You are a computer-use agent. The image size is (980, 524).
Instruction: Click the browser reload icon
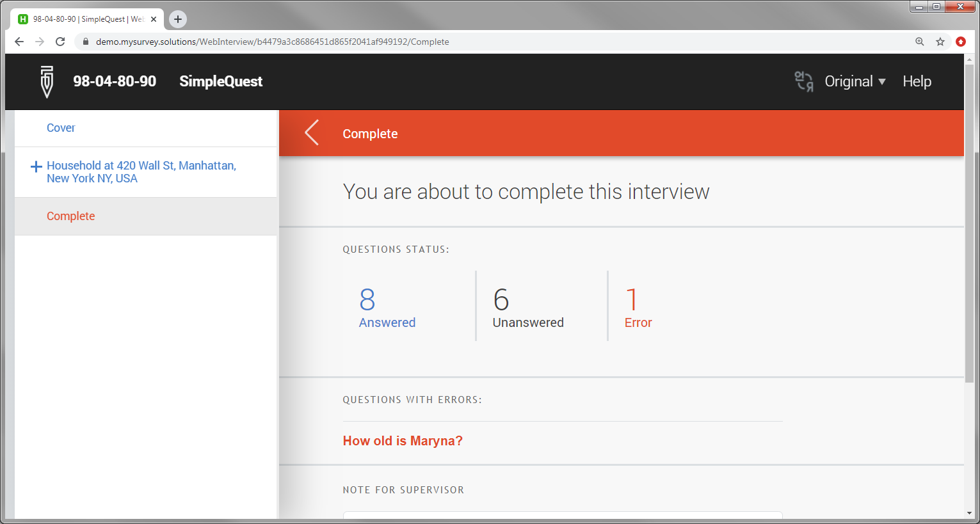60,42
